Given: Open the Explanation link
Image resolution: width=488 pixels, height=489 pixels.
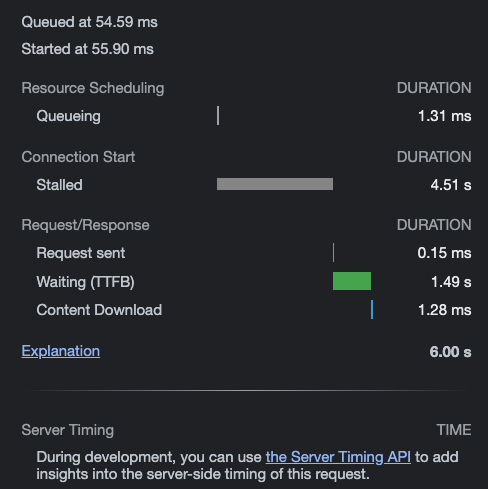Looking at the screenshot, I should 61,351.
